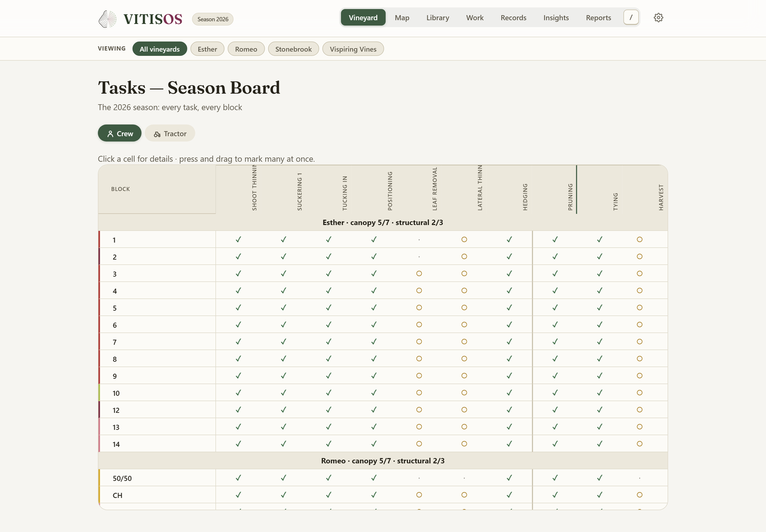Filter the view to Romeo vineyard
The width and height of the screenshot is (766, 532).
coord(246,49)
